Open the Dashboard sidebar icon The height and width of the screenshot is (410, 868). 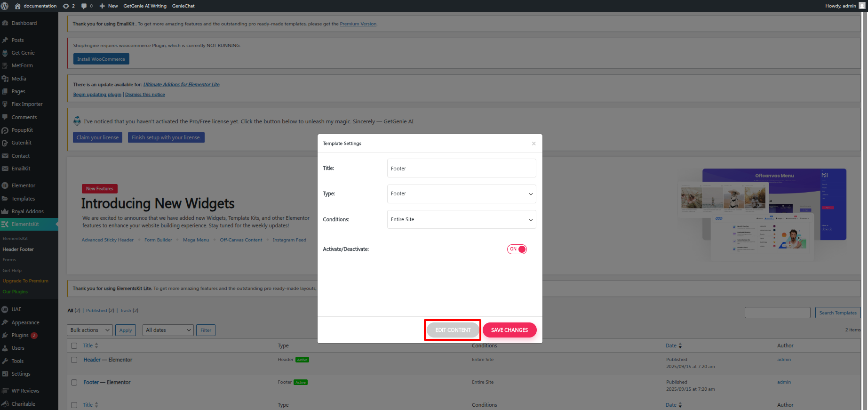5,23
